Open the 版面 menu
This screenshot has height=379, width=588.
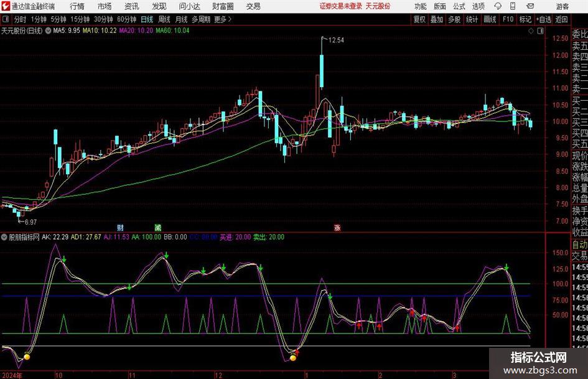440,6
